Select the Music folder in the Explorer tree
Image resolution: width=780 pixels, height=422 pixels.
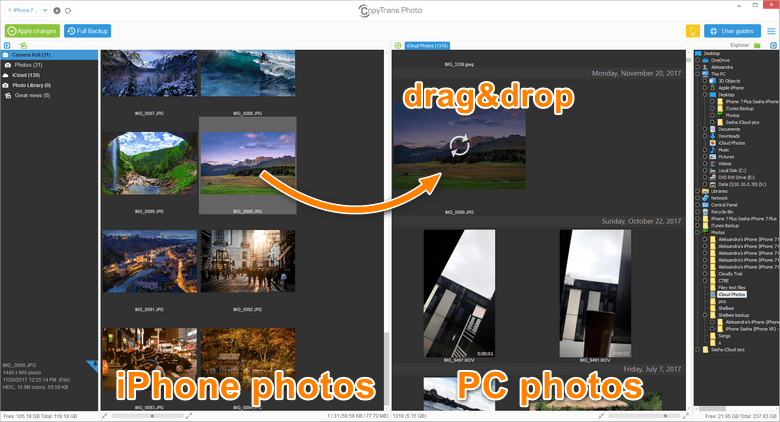[x=723, y=150]
